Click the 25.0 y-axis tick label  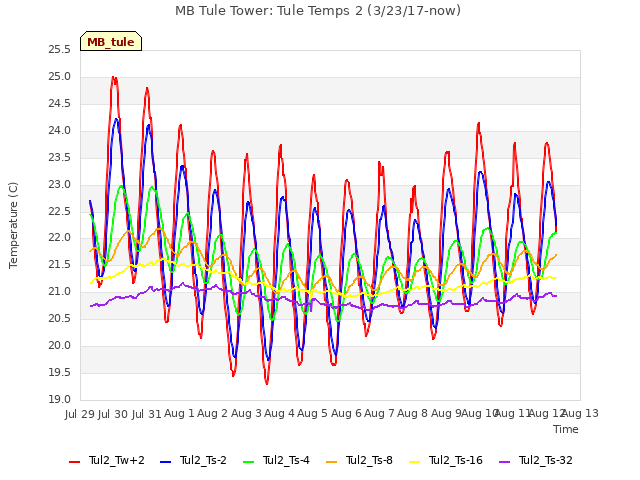tap(59, 77)
